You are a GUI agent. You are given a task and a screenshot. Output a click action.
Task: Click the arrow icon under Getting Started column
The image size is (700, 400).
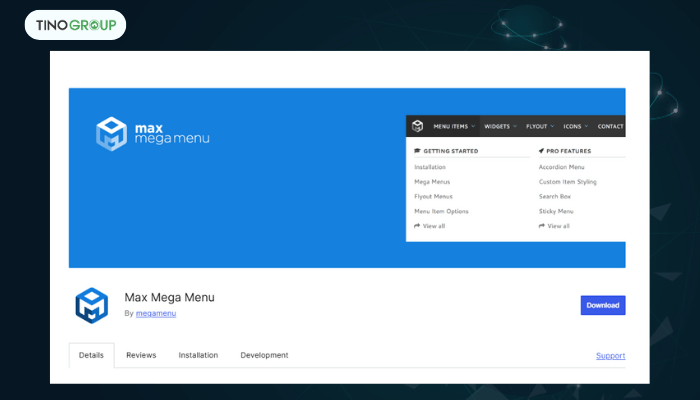(x=417, y=226)
